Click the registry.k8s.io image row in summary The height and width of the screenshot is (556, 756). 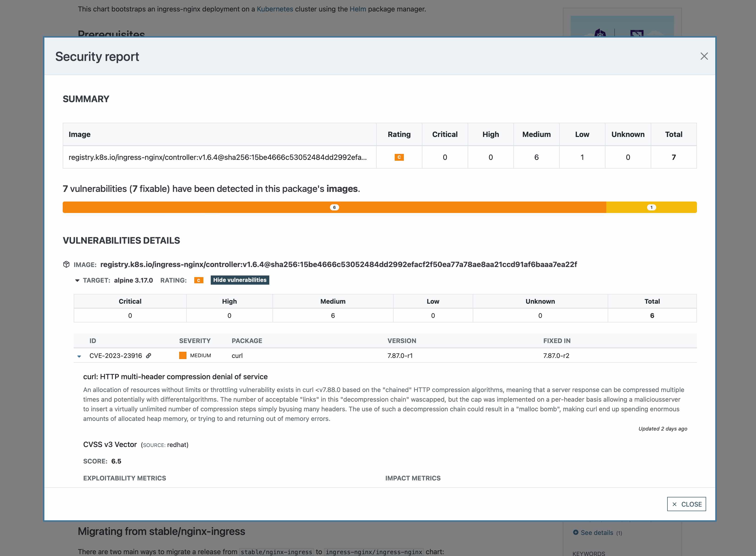[217, 157]
